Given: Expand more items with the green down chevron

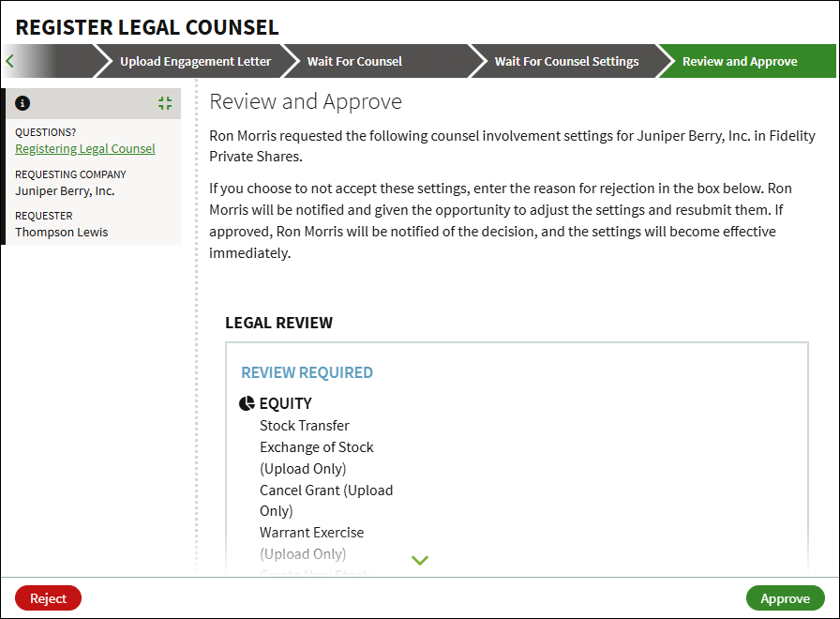Looking at the screenshot, I should 420,560.
